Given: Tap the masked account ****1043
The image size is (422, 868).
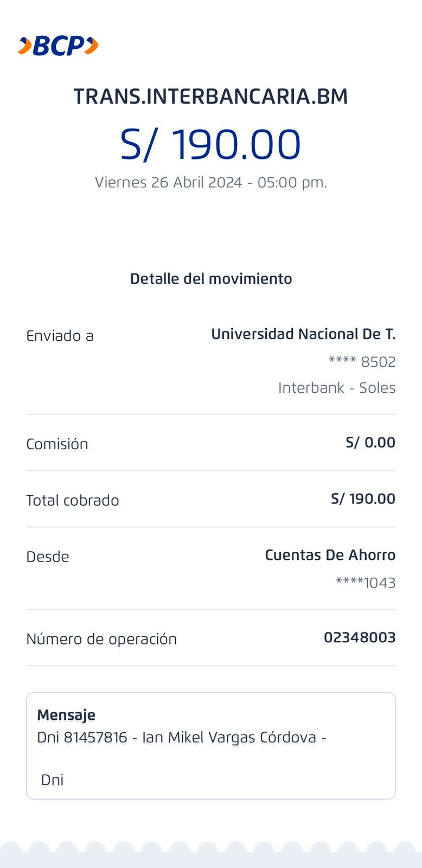Looking at the screenshot, I should click(366, 583).
